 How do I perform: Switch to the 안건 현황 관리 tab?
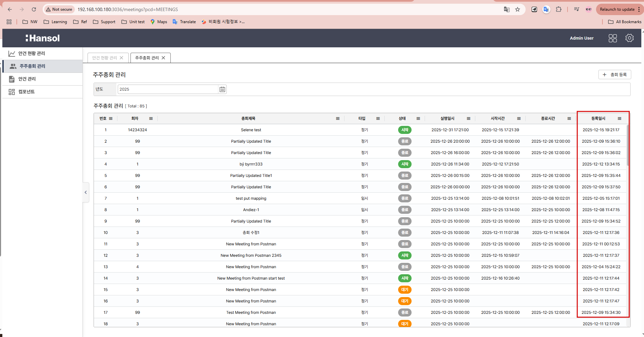point(105,58)
